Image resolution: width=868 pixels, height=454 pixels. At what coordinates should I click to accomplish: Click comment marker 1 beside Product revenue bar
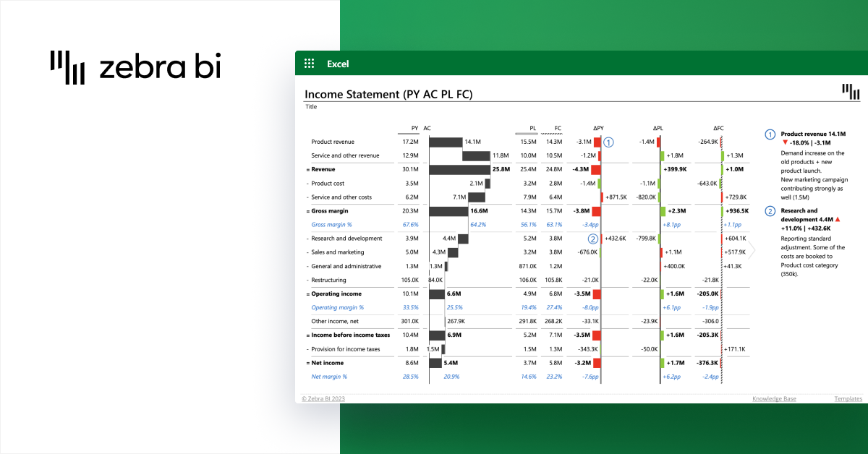608,142
